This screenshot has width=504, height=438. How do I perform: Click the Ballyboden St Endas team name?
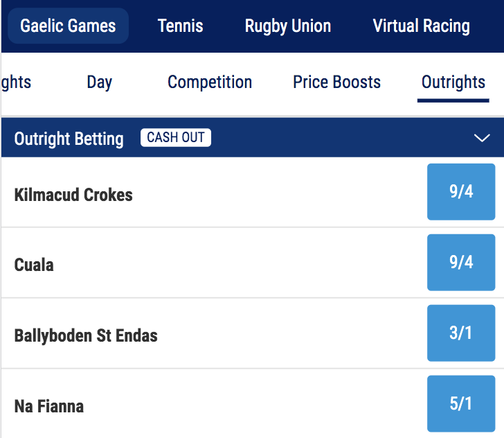(86, 335)
